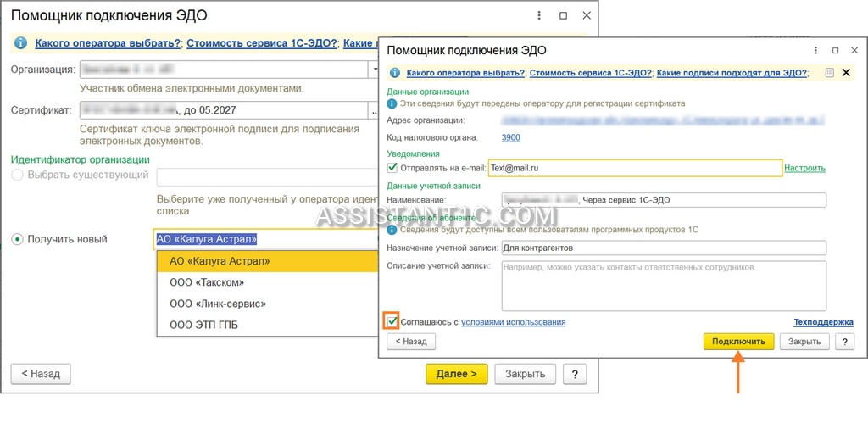
Task: Click the info icon in the back window's help bar
Action: [x=21, y=43]
